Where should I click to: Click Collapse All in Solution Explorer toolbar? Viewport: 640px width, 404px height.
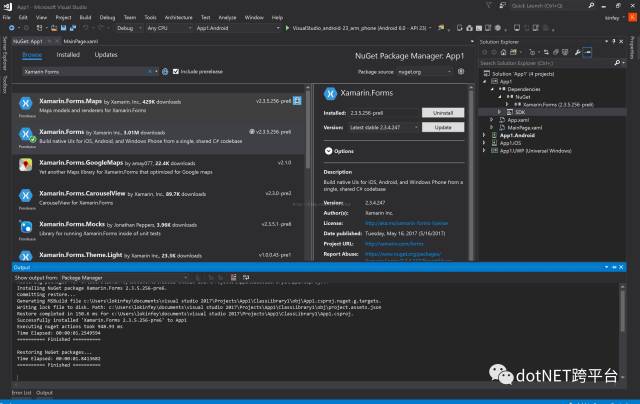tap(556, 52)
